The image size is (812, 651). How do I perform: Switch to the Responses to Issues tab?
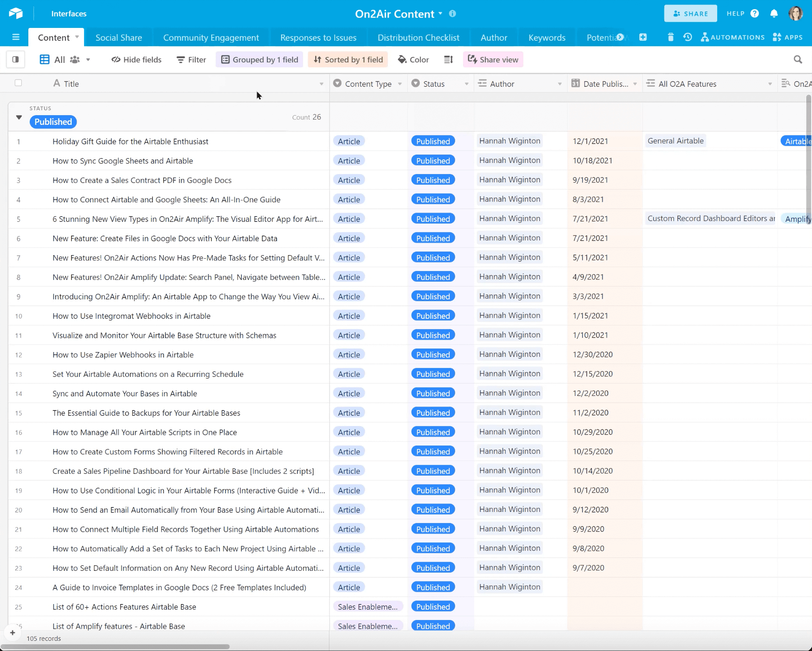(318, 37)
